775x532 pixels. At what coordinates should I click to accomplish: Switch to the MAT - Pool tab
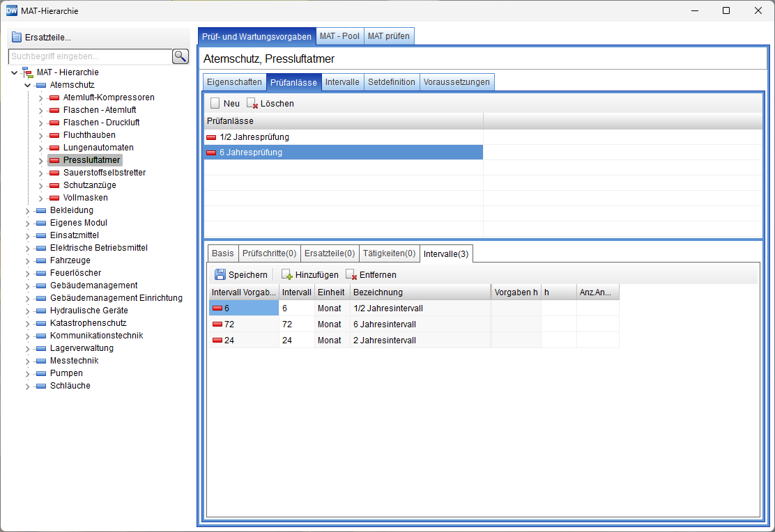pos(340,36)
